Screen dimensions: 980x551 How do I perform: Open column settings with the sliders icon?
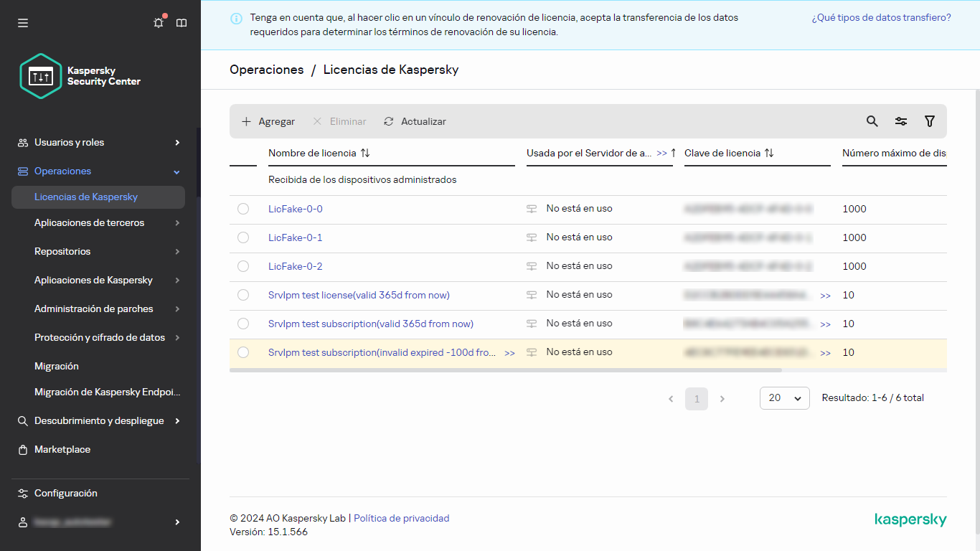(900, 121)
